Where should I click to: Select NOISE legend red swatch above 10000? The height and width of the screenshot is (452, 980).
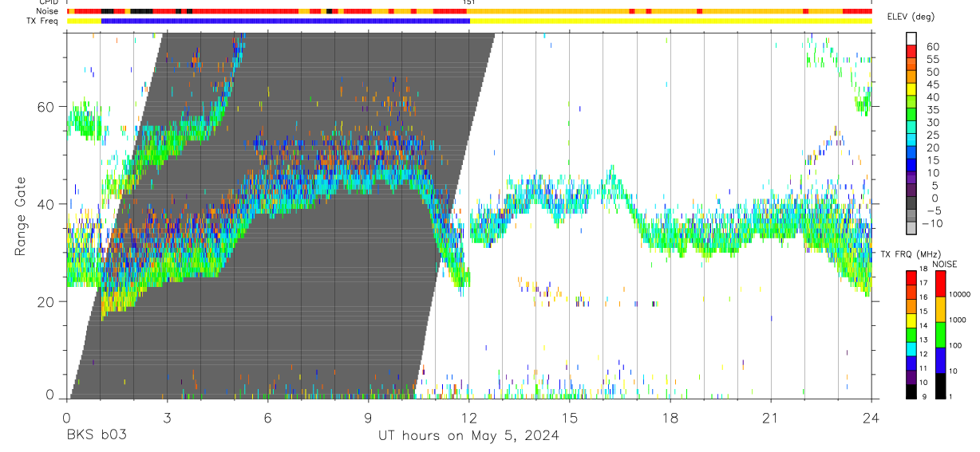click(x=939, y=284)
